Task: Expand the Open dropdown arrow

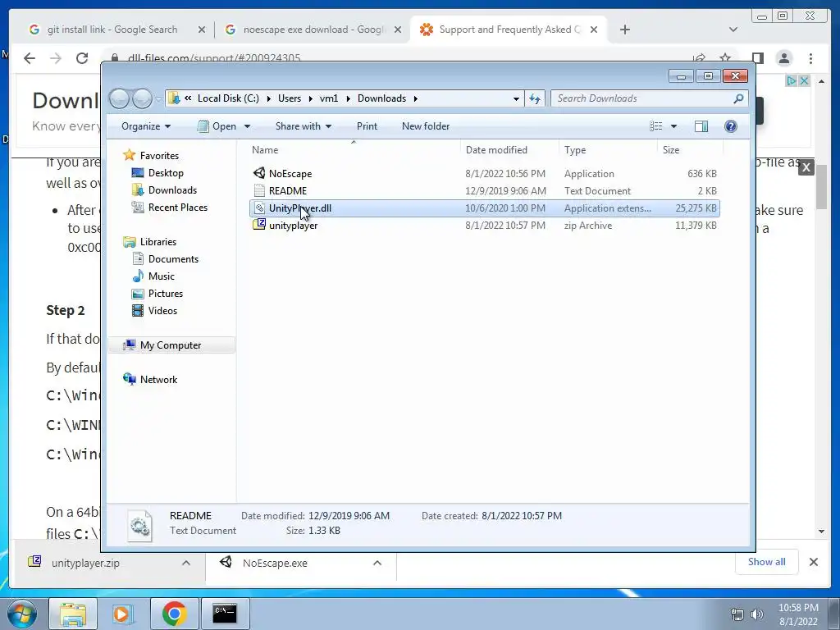Action: (247, 126)
